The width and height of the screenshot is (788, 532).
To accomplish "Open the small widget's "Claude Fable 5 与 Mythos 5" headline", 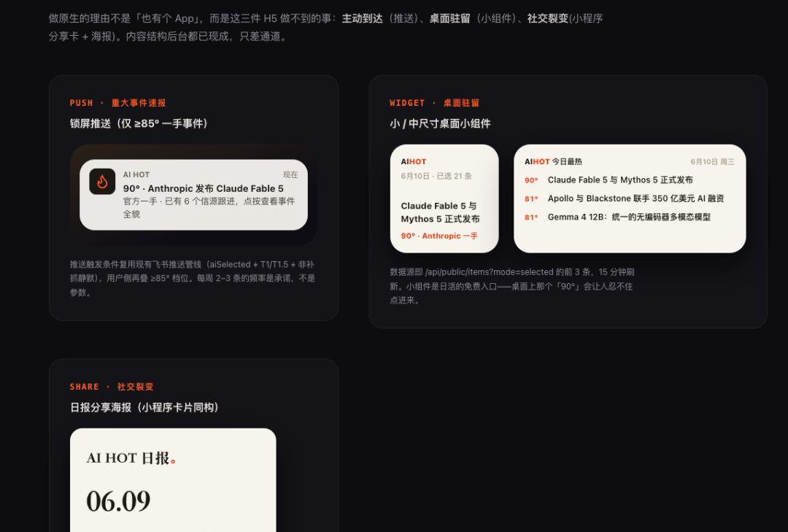I will [440, 212].
